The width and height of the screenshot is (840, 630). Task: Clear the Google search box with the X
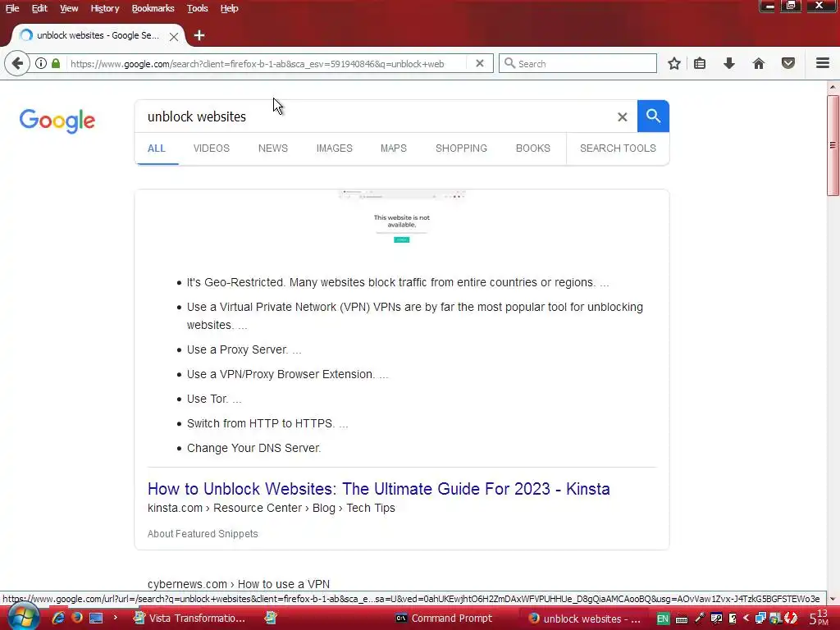(622, 116)
